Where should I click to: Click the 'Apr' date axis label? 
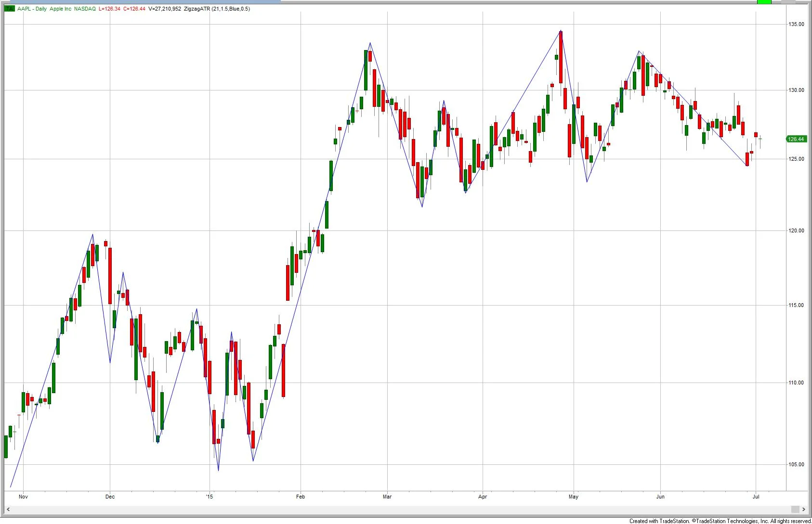[483, 497]
